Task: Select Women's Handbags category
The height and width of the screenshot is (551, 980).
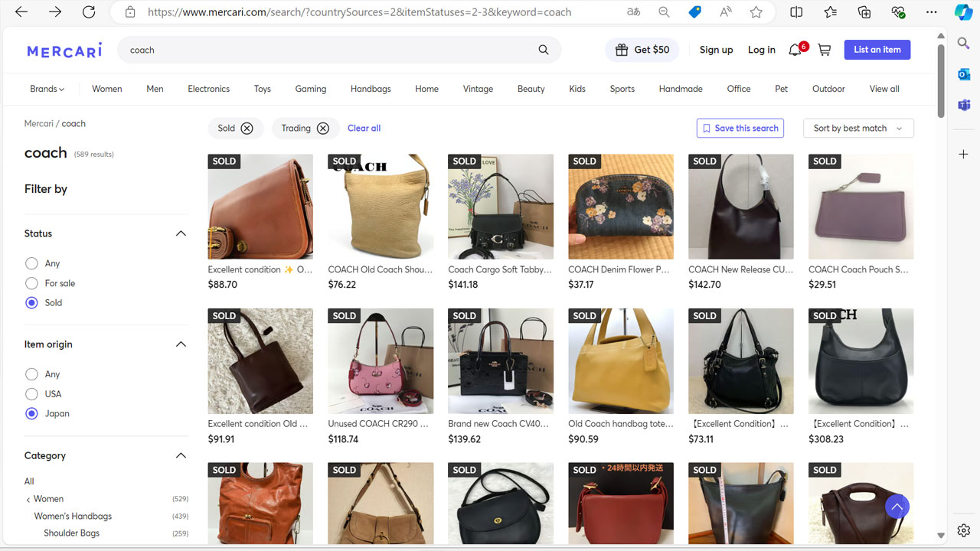Action: click(x=73, y=517)
